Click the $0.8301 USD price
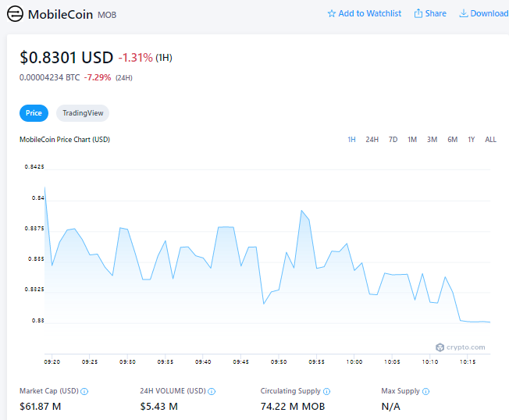Screen dimensions: 509x420 tap(66, 58)
